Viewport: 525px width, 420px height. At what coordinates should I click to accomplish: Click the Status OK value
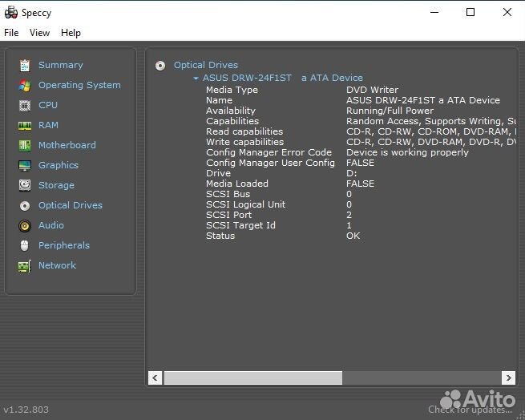tap(353, 236)
